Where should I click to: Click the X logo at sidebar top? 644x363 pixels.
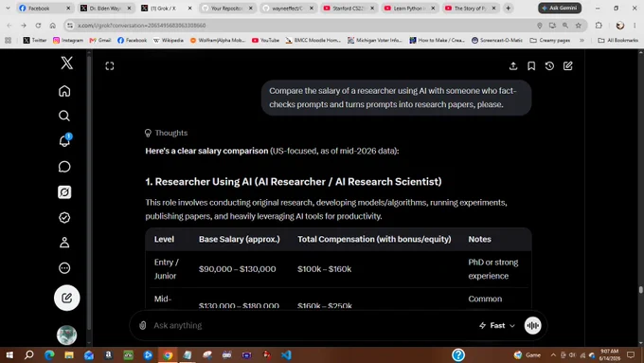point(66,63)
